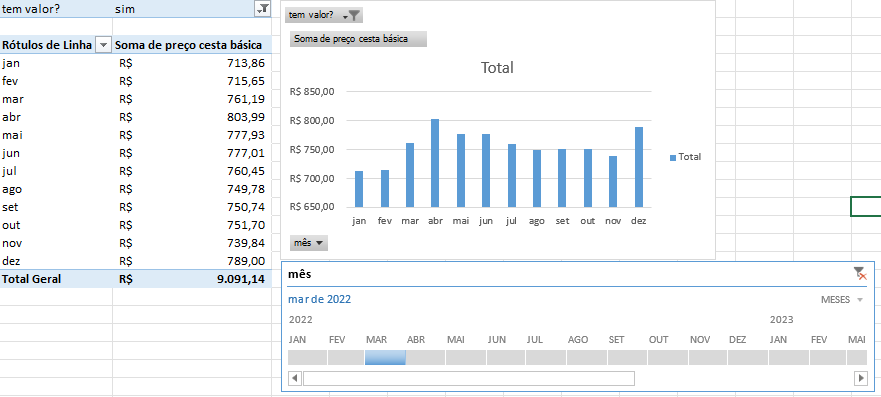Open the Rótulos de Linha filter dropdown

point(103,45)
